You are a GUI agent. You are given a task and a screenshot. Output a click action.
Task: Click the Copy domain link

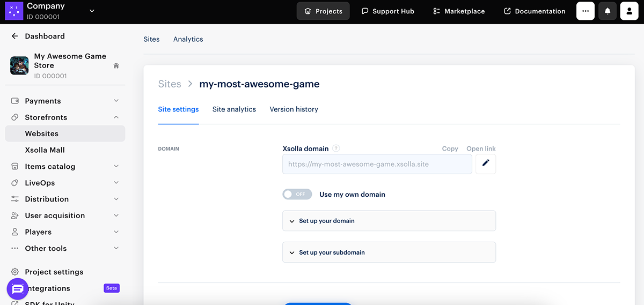click(450, 148)
